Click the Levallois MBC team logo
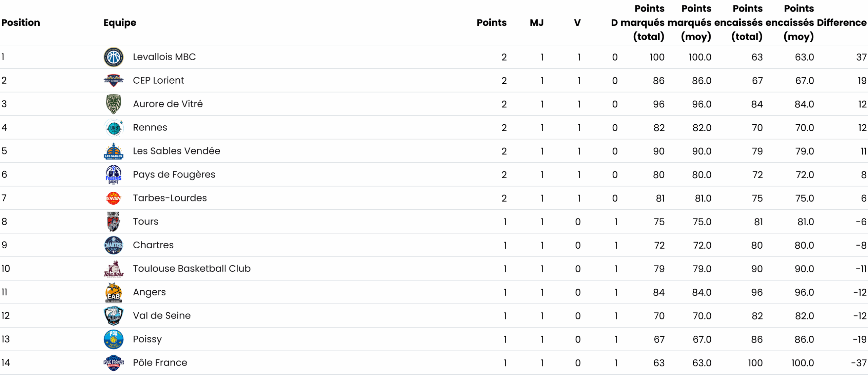The width and height of the screenshot is (868, 375). click(113, 57)
